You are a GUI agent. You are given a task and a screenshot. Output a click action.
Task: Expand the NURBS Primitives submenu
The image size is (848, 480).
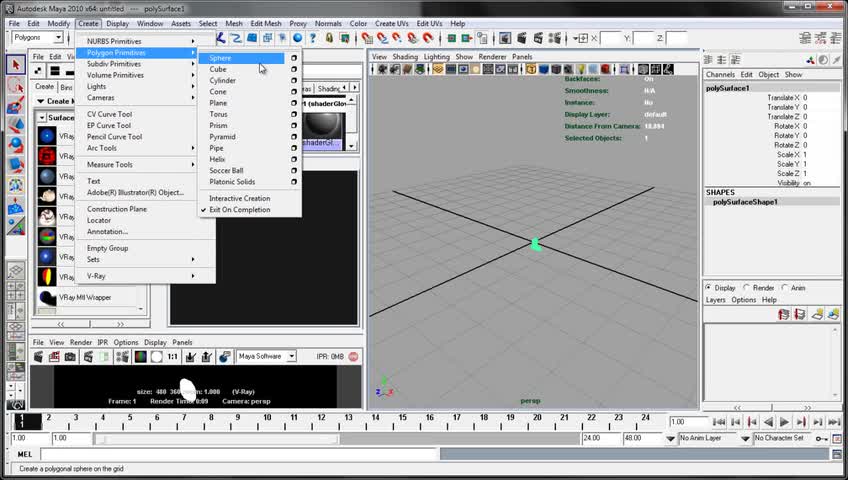point(136,41)
